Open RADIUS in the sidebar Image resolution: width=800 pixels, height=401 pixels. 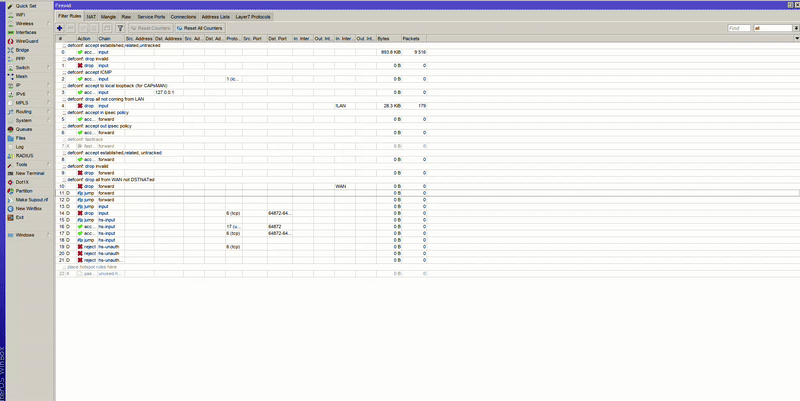[x=24, y=156]
